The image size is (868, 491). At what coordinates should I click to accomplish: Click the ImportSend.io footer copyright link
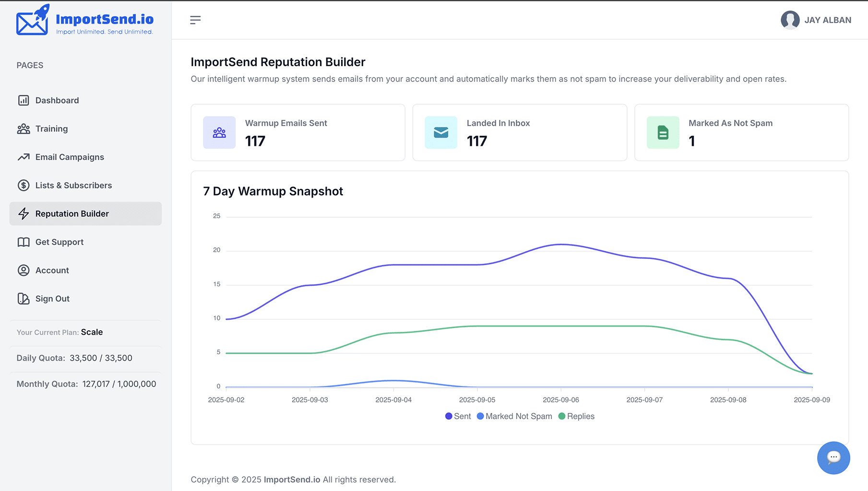[x=292, y=479]
